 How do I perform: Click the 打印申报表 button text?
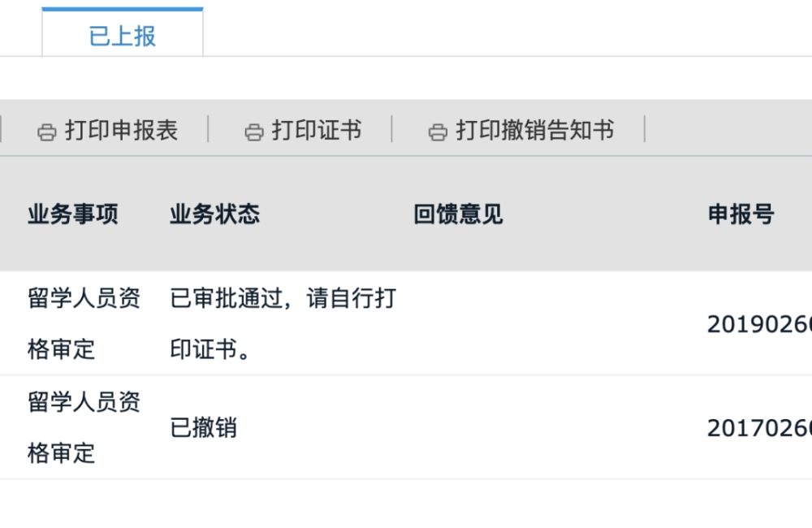[x=122, y=130]
